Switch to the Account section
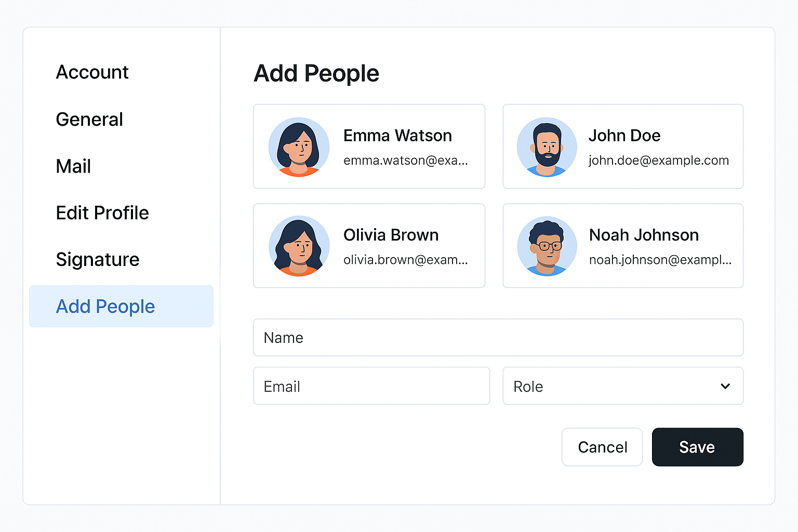798x532 pixels. coord(92,72)
